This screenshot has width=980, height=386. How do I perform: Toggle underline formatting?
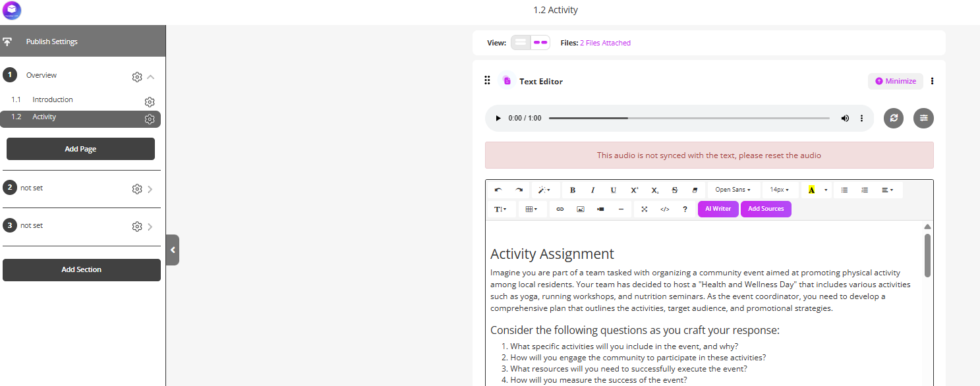614,190
